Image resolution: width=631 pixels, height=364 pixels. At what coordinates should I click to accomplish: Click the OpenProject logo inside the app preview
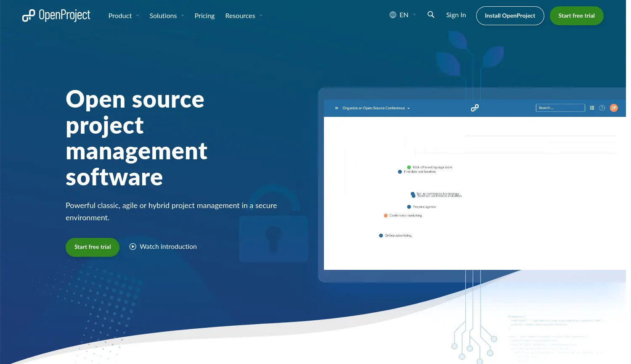(475, 108)
